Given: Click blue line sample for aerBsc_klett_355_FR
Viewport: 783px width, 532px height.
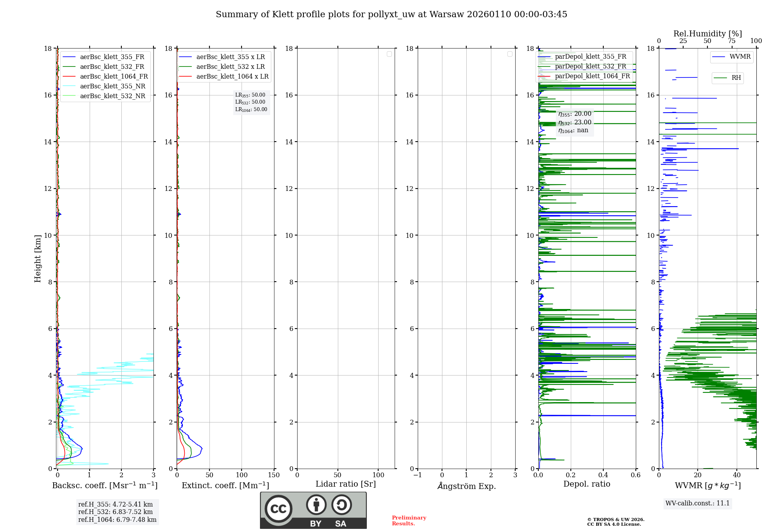Looking at the screenshot, I should point(69,57).
